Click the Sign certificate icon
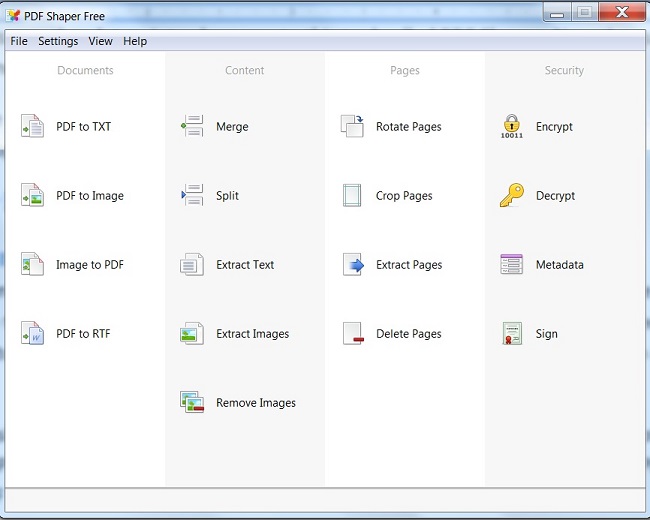 point(512,333)
